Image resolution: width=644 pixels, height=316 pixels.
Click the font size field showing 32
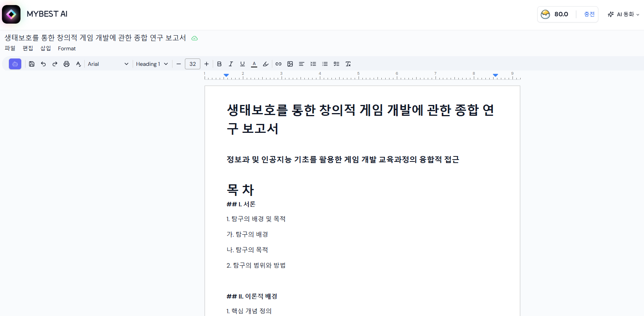tap(193, 64)
